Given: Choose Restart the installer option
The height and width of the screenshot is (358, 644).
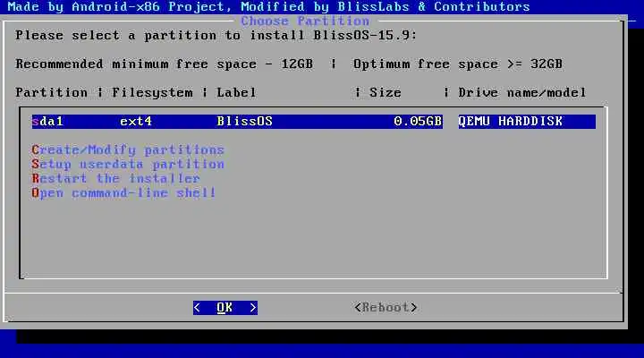Looking at the screenshot, I should (115, 178).
